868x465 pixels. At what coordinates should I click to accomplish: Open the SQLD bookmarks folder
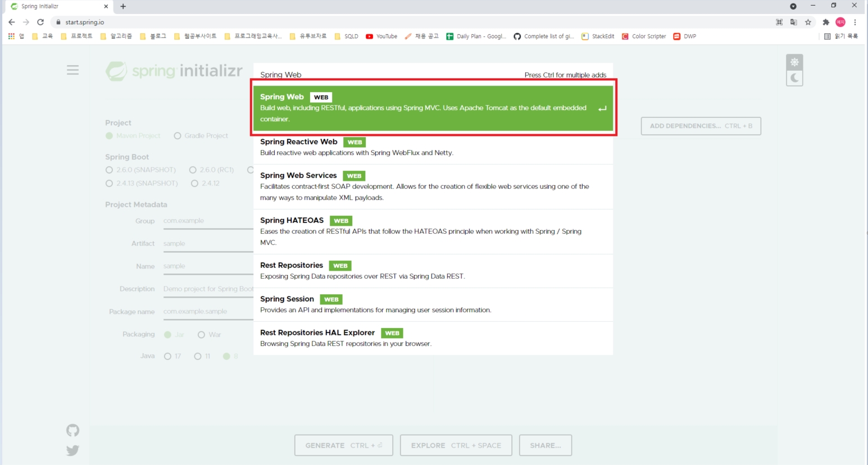(347, 36)
